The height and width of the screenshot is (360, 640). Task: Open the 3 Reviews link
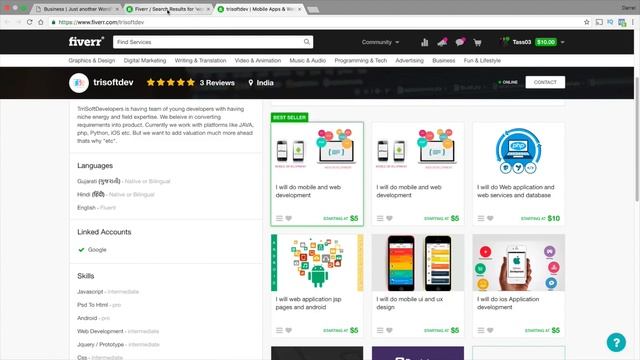pyautogui.click(x=217, y=83)
